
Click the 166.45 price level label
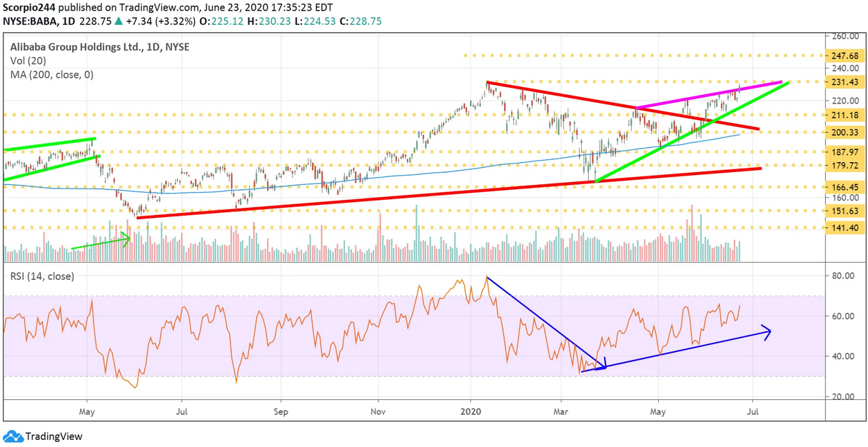844,186
